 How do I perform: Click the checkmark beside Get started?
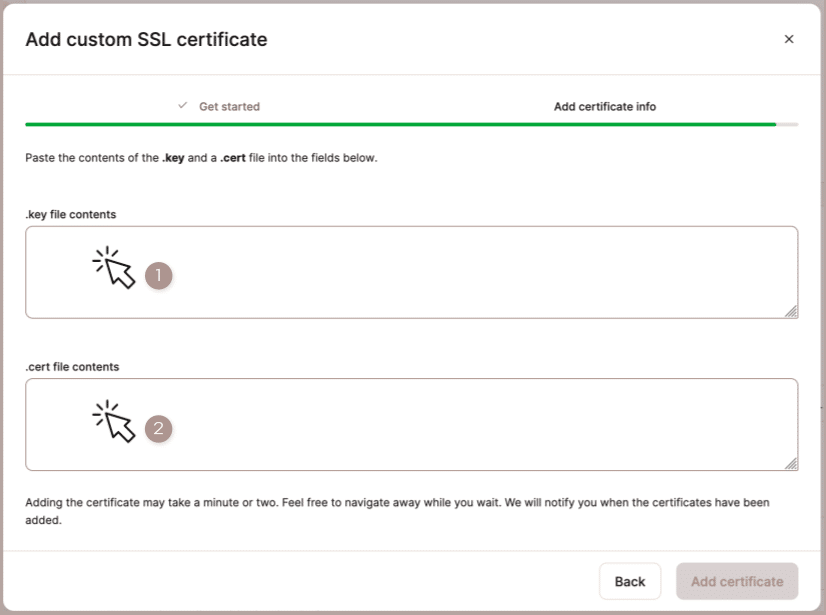click(181, 105)
